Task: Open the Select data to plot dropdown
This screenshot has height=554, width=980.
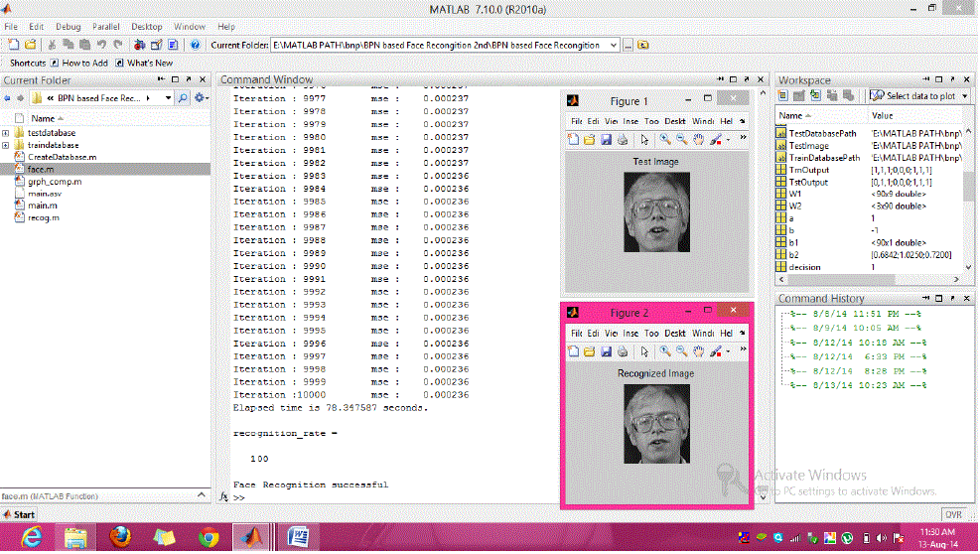Action: point(964,95)
